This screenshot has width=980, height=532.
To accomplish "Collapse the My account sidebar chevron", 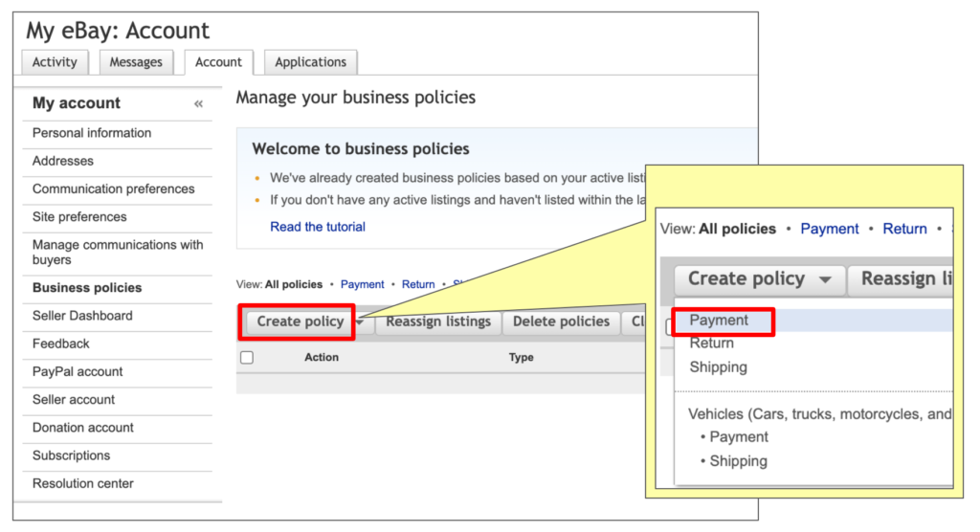I will coord(198,103).
